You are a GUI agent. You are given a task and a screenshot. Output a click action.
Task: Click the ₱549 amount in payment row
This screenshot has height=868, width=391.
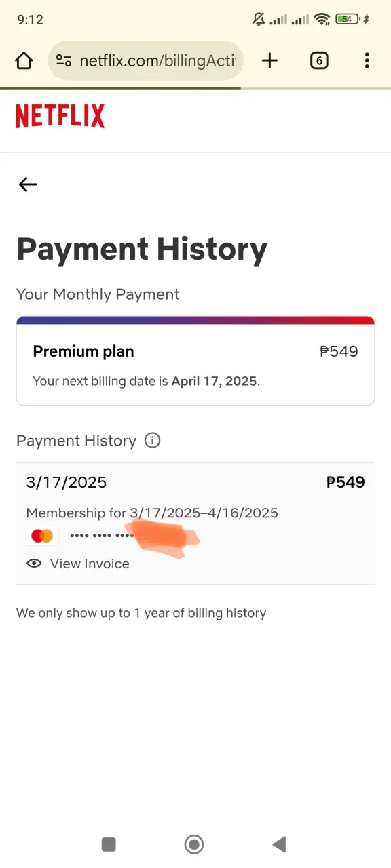pyautogui.click(x=346, y=482)
